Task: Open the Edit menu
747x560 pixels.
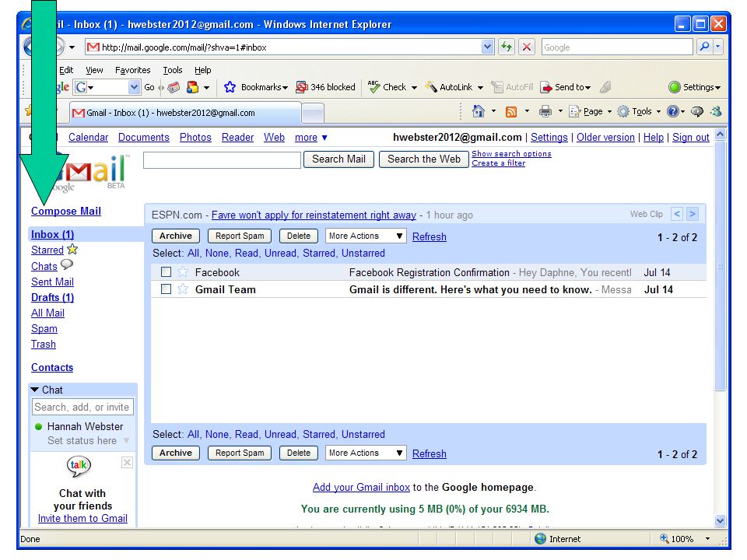Action: coord(65,70)
